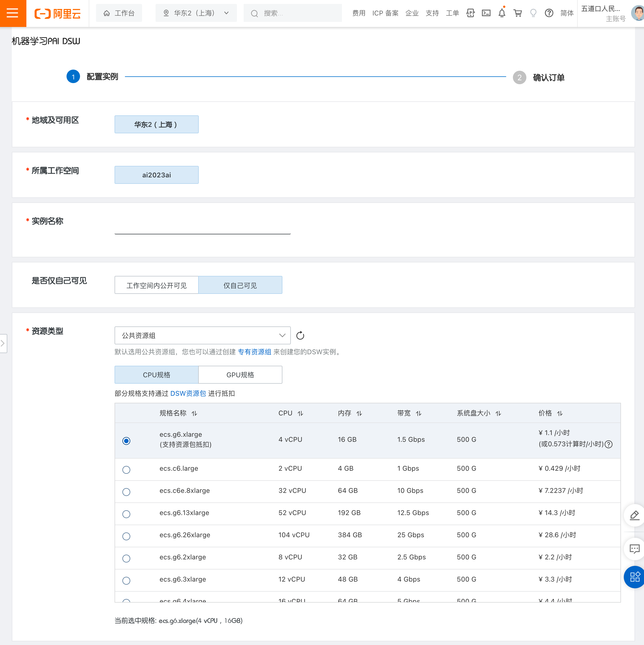This screenshot has width=644, height=645.
Task: Open the 简体 language selector
Action: click(567, 13)
